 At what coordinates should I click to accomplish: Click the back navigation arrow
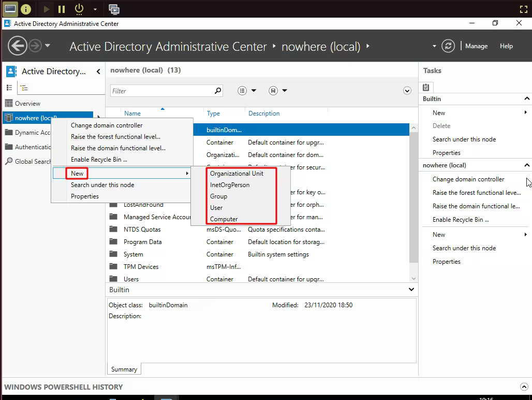[17, 46]
